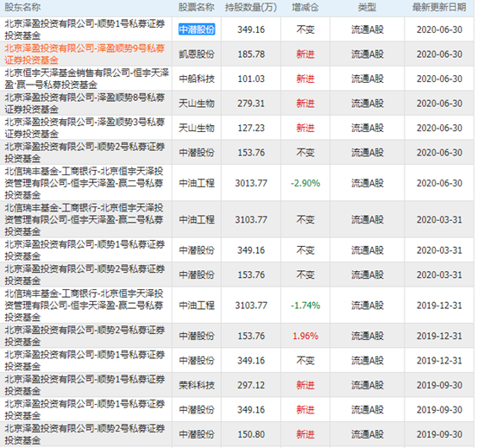The height and width of the screenshot is (448, 478).
Task: Click 北信瑞丰基金 shareholder in the -2.90% row
Action: pyautogui.click(x=84, y=183)
